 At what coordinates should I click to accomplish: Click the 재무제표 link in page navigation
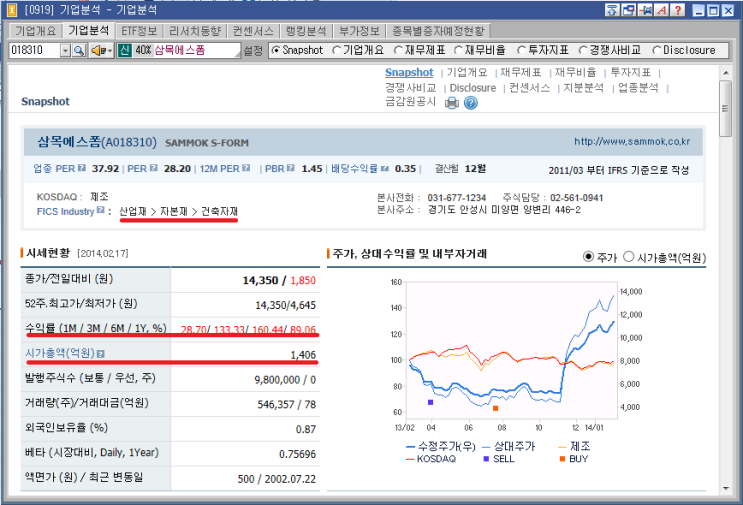[520, 72]
